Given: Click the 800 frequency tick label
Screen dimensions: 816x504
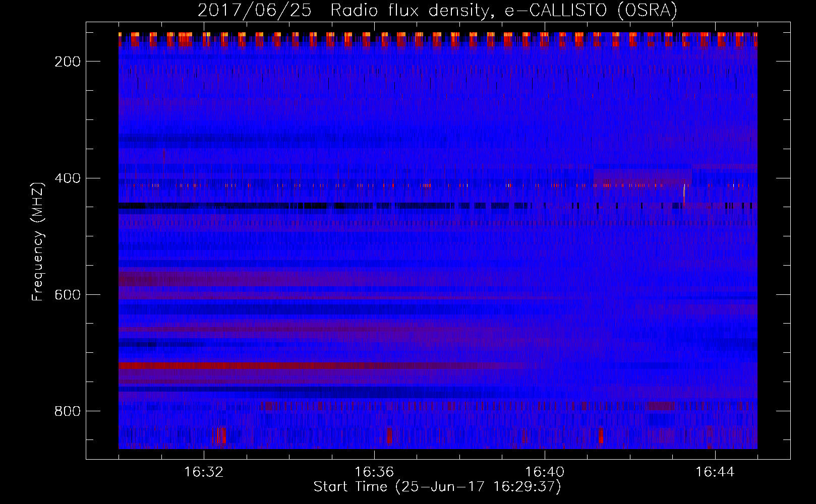Looking at the screenshot, I should pos(68,411).
